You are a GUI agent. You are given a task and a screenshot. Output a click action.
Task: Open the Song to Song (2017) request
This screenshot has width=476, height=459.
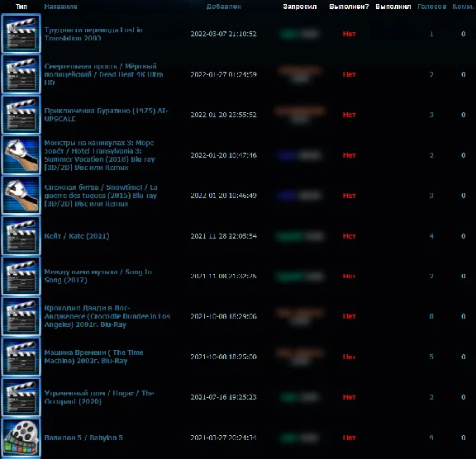pyautogui.click(x=98, y=276)
